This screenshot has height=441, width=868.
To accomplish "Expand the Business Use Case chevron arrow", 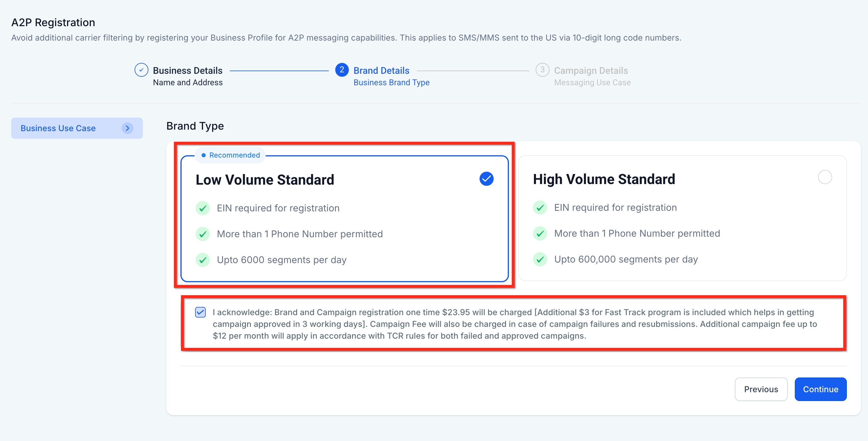I will (x=127, y=128).
